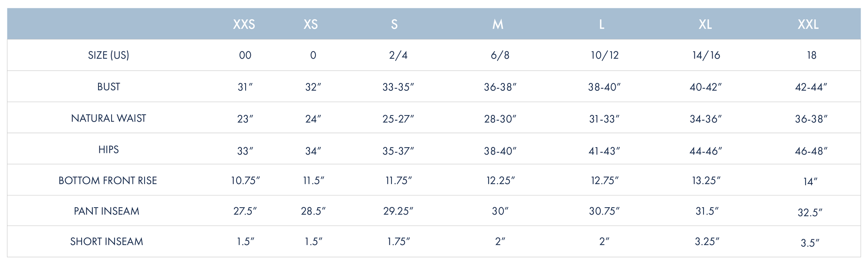Click the BUST row label

click(108, 87)
